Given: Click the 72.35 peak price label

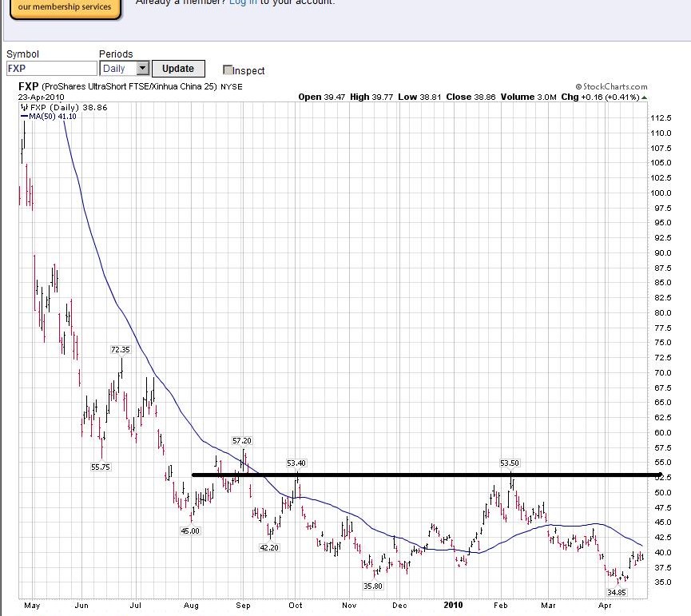Looking at the screenshot, I should coord(120,350).
